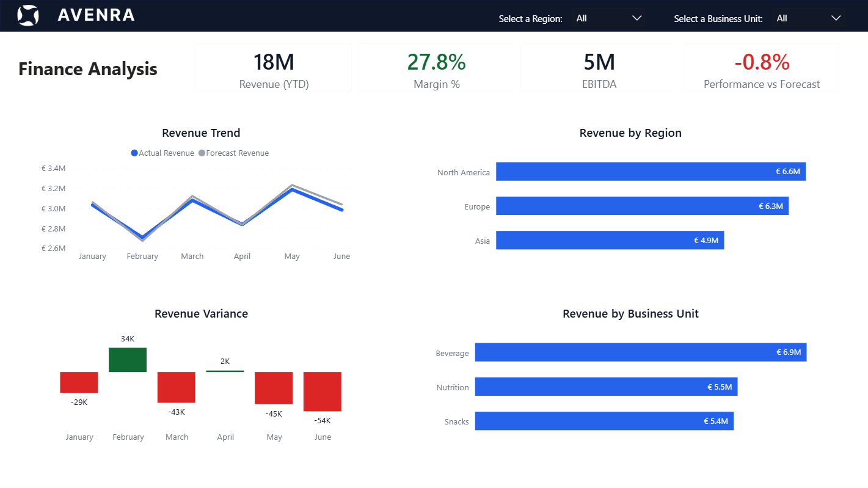Select the Revenue (YTD) 18M card
Viewport: 868px width, 488px height.
point(274,68)
